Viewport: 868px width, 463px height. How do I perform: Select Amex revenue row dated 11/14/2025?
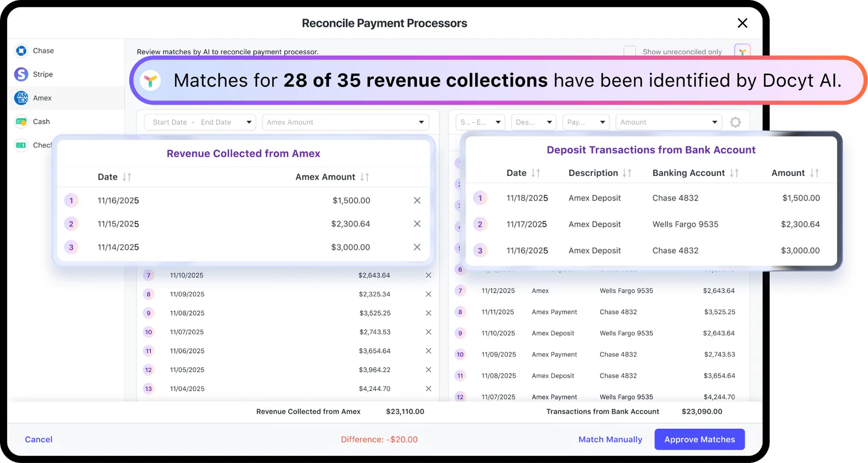tap(244, 247)
